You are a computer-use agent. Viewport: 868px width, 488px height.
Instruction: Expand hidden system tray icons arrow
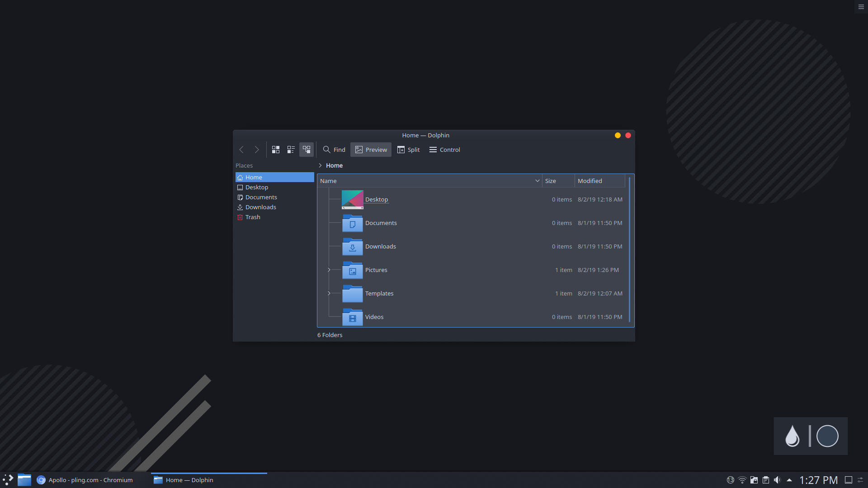[x=789, y=480]
